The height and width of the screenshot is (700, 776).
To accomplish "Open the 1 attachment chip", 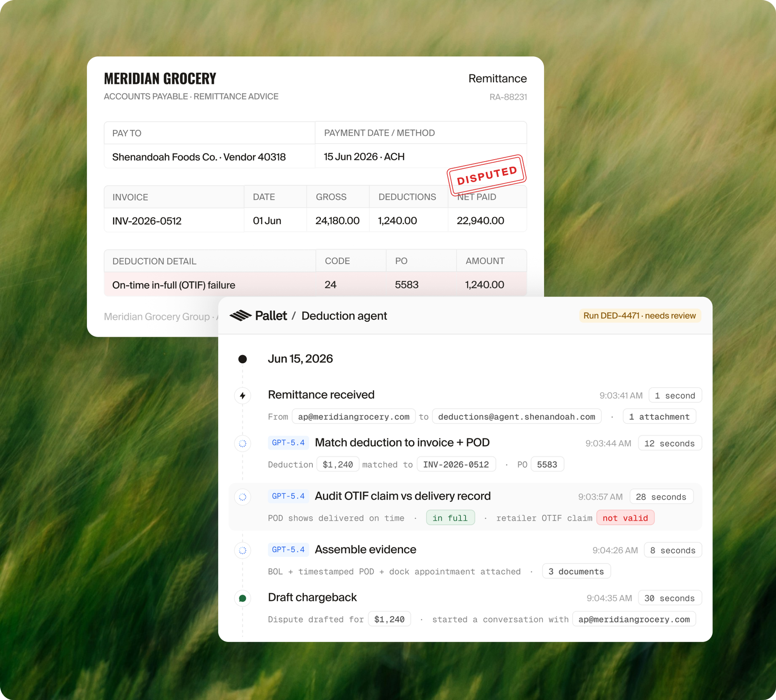I will [659, 416].
